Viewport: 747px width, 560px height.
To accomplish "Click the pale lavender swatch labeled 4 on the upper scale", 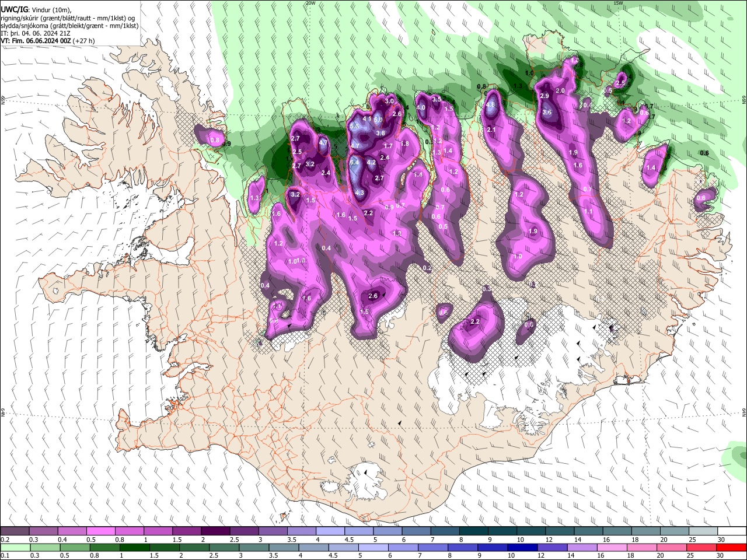I will 330,531.
